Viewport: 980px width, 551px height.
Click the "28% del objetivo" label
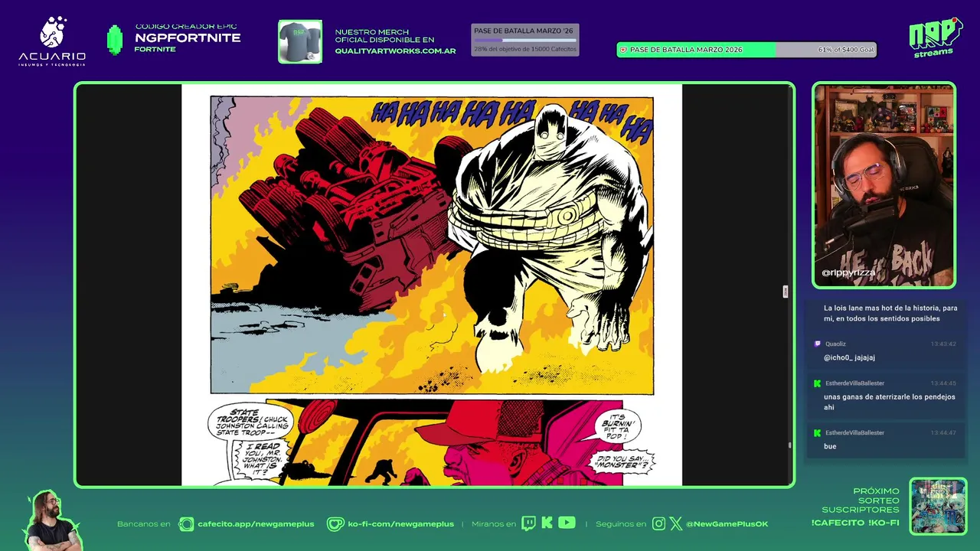tap(524, 49)
